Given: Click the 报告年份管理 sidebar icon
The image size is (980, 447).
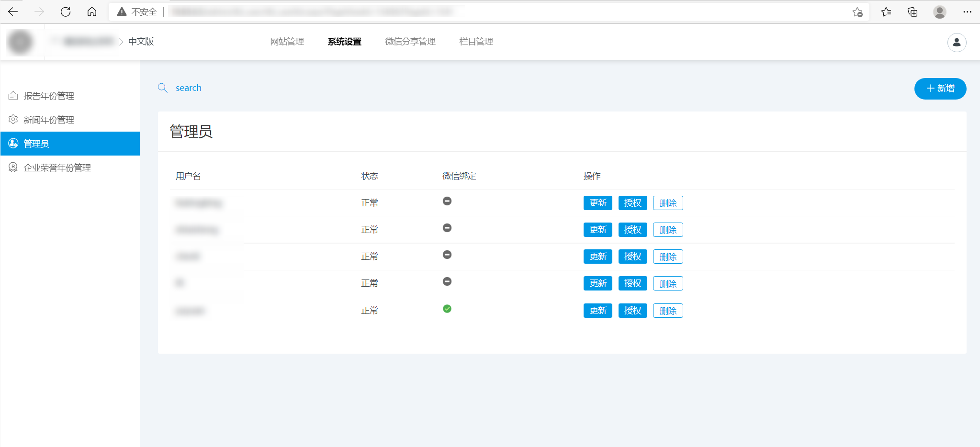Looking at the screenshot, I should (13, 96).
